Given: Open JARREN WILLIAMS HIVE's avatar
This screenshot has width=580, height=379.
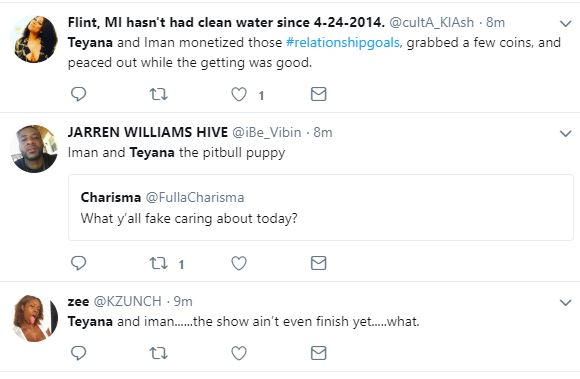Looking at the screenshot, I should [x=35, y=149].
